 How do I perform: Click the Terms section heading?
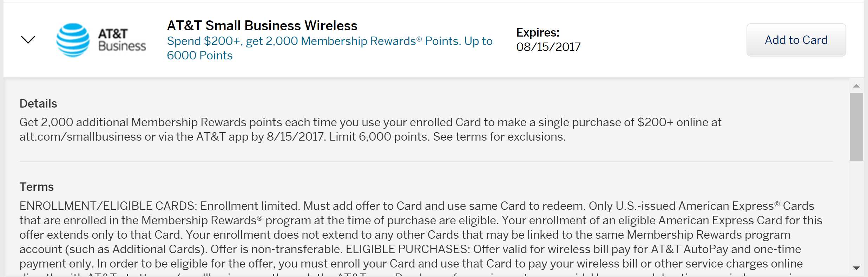[x=37, y=187]
